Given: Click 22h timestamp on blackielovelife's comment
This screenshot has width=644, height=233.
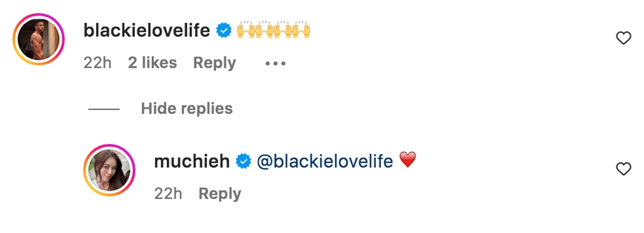Looking at the screenshot, I should coord(98,63).
